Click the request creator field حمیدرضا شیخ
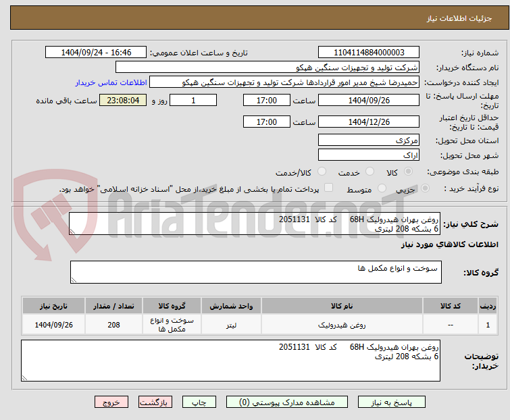510x420 pixels. [284, 82]
